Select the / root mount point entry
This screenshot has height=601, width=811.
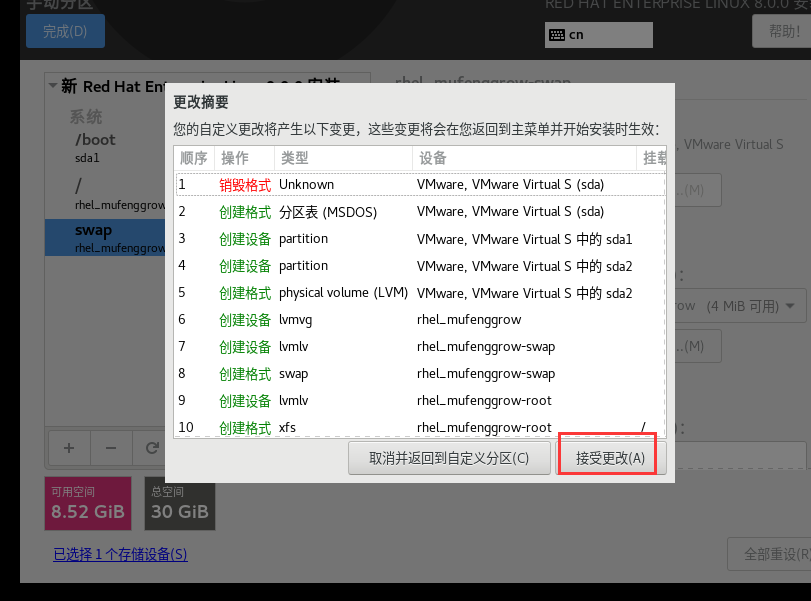tap(105, 194)
